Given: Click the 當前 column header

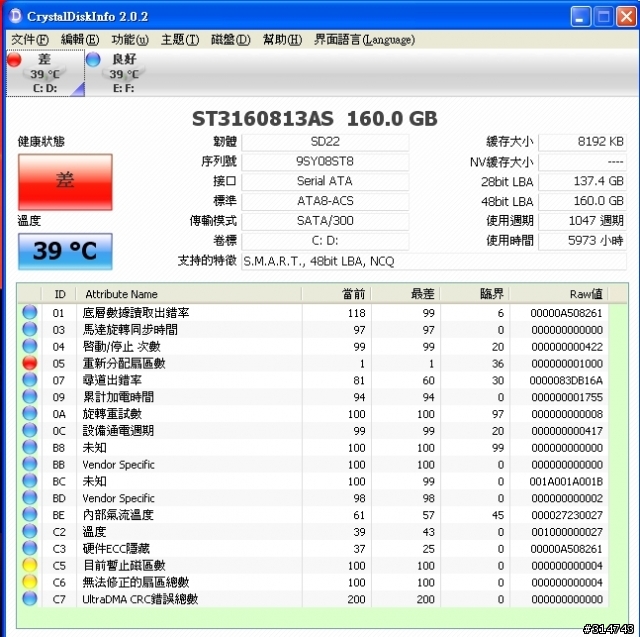Looking at the screenshot, I should tap(337, 294).
